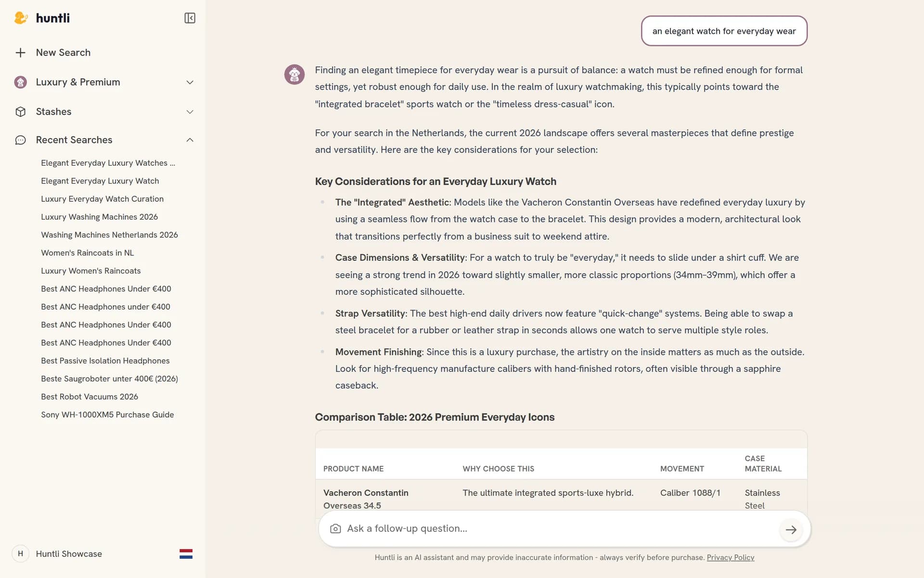Click the WHY CHOOSE THIS column header
The width and height of the screenshot is (924, 578).
[498, 469]
